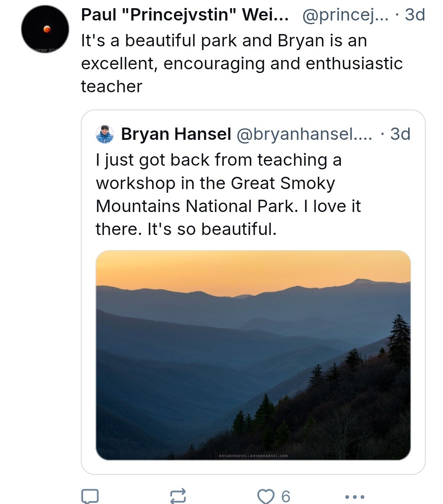443x504 pixels.
Task: Click the reply speech bubble icon
Action: [x=90, y=496]
